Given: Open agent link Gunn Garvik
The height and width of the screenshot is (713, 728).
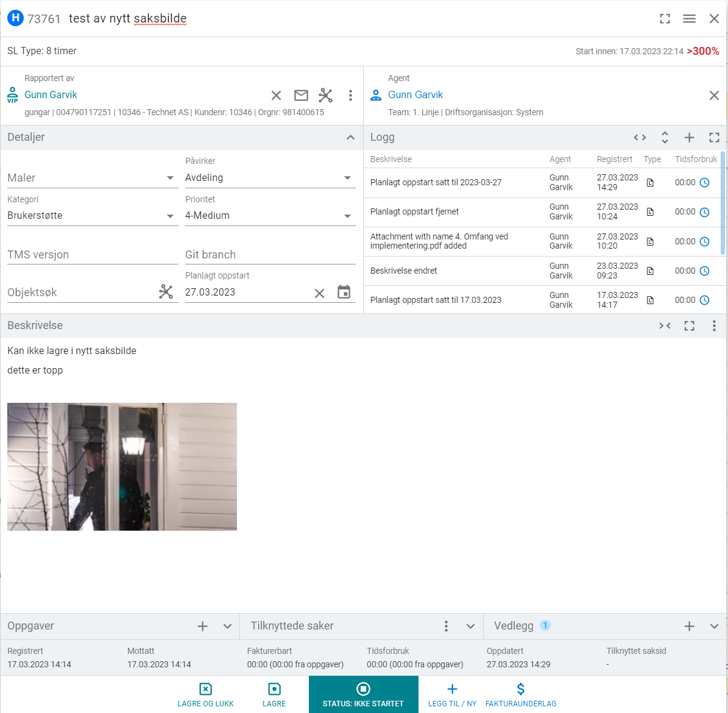Looking at the screenshot, I should tap(415, 94).
